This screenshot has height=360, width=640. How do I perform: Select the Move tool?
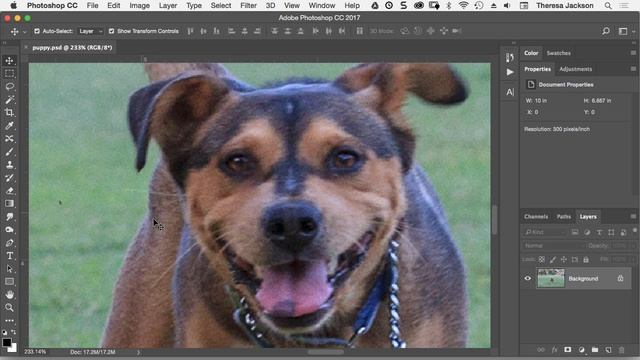click(x=9, y=61)
